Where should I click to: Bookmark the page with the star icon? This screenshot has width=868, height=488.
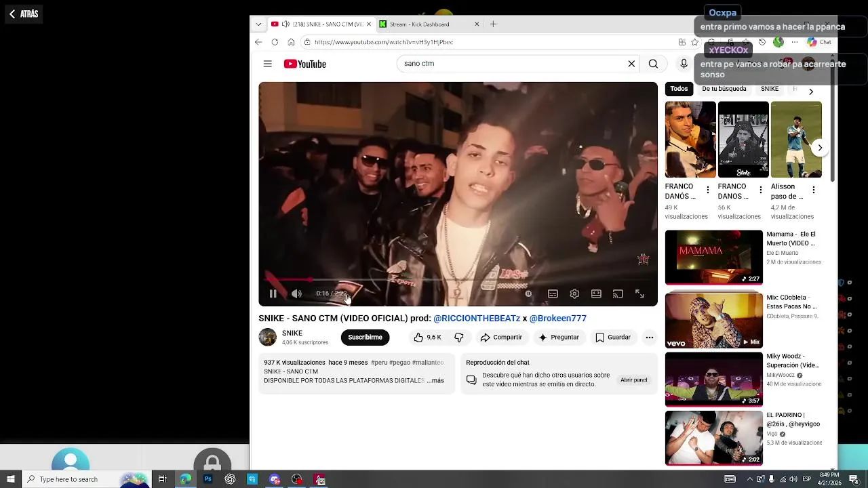[x=694, y=42]
